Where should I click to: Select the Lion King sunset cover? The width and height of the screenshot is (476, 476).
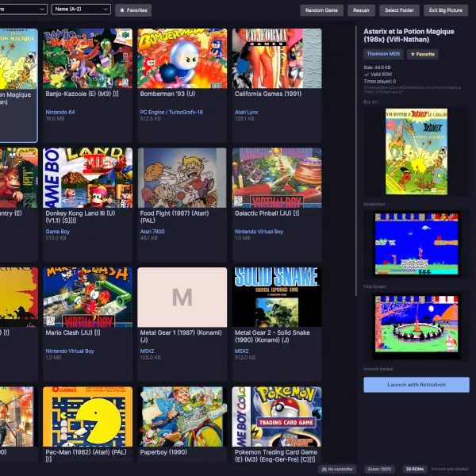pos(19,297)
